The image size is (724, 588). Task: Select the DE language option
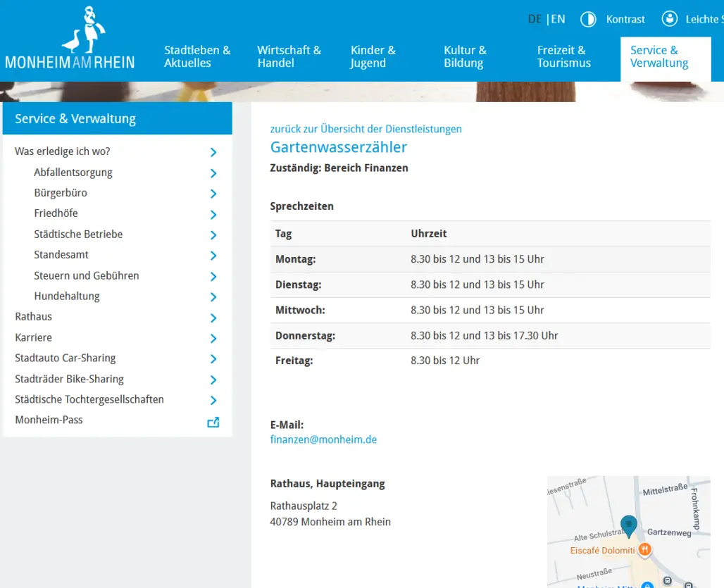tap(535, 19)
